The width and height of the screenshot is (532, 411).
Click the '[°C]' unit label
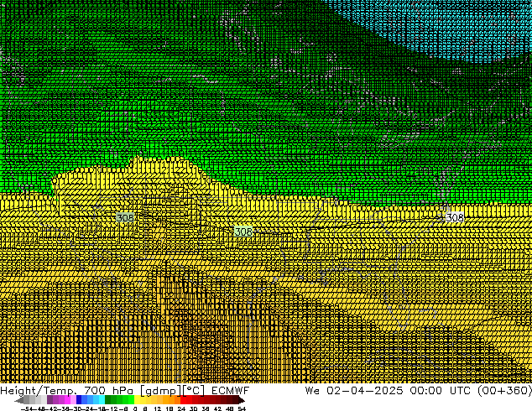(x=194, y=391)
